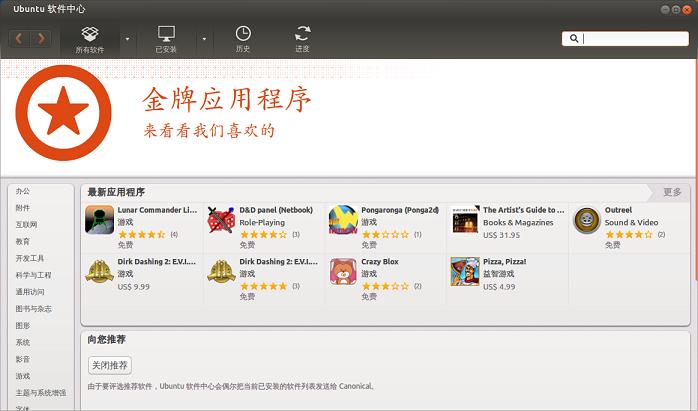Click the US$ 4.99 price text
The width and height of the screenshot is (698, 411).
(499, 286)
